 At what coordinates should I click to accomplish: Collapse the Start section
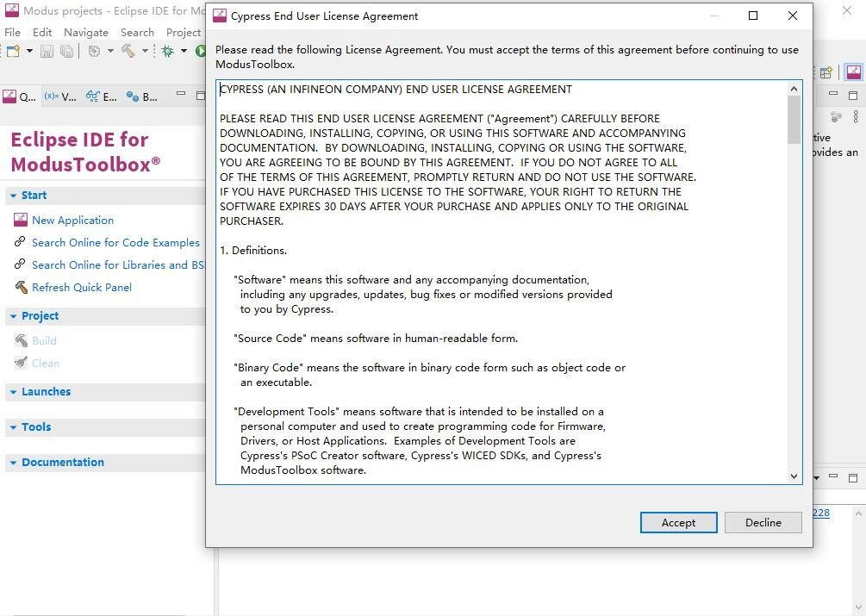coord(13,196)
